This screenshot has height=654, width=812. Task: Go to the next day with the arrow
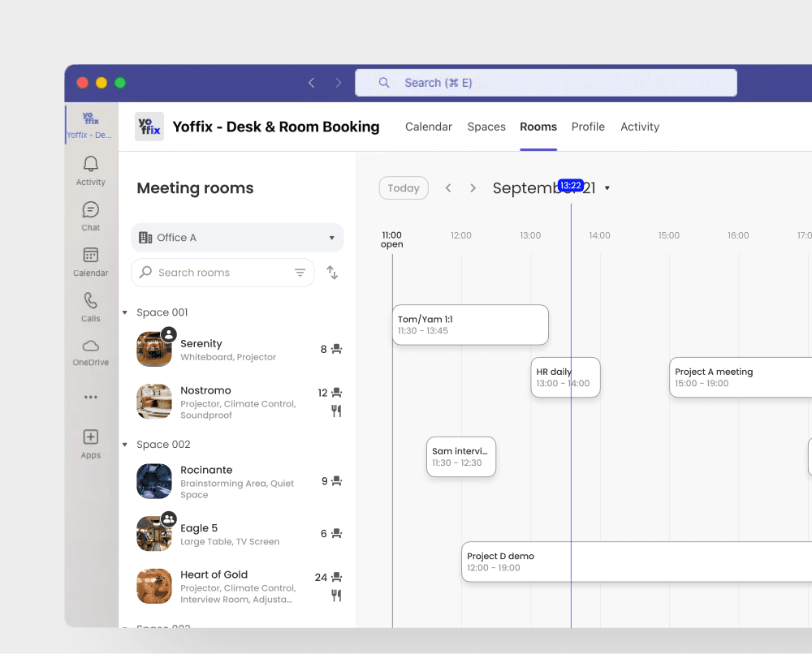point(473,187)
